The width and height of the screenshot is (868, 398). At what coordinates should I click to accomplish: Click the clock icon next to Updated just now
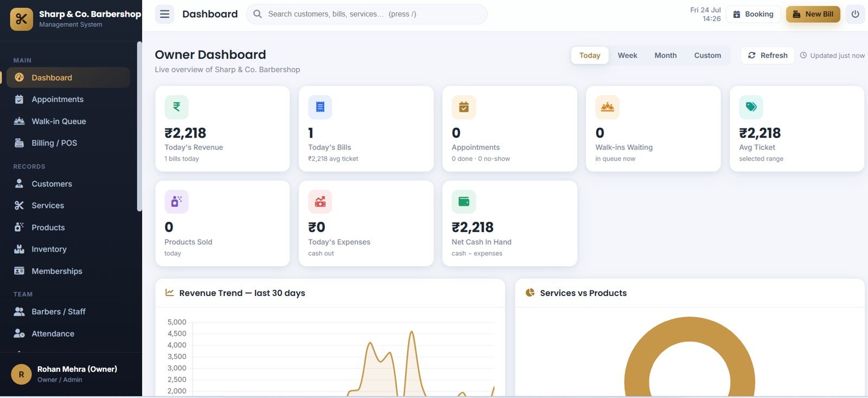point(803,55)
